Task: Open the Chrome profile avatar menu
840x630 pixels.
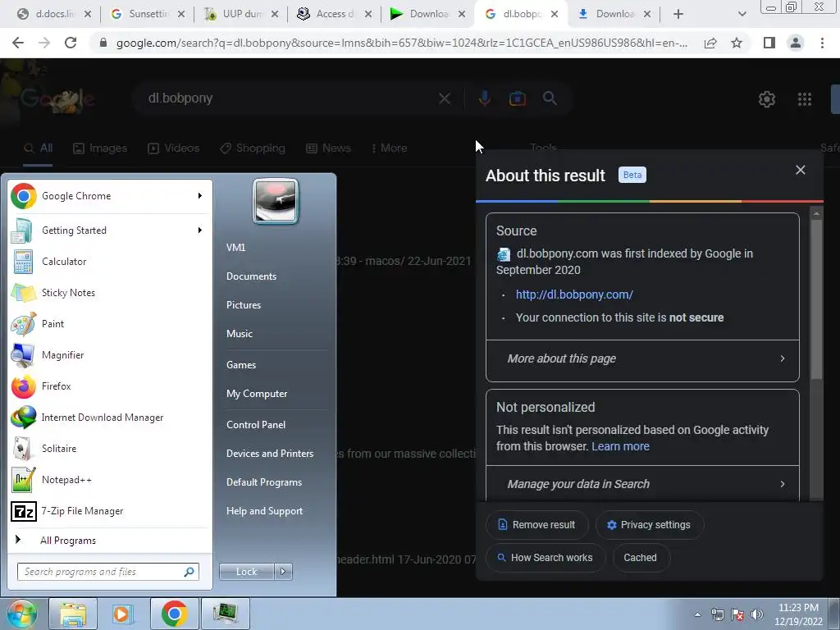Action: click(x=796, y=43)
